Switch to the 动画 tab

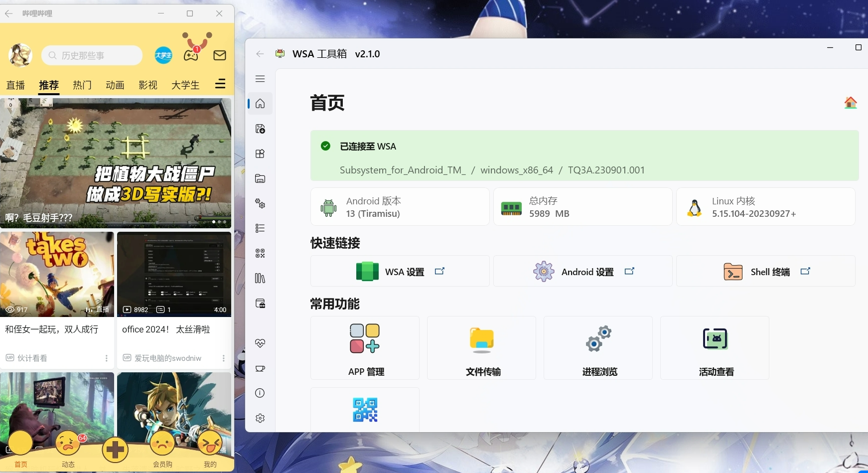(115, 85)
